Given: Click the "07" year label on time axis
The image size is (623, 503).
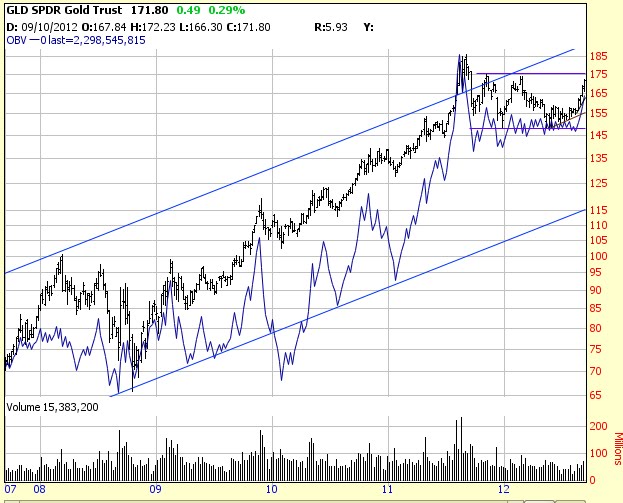Looking at the screenshot, I should (10, 489).
